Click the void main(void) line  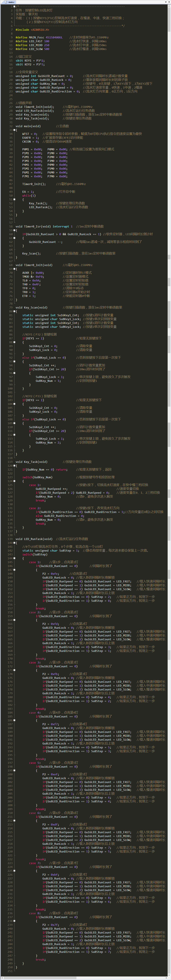pos(28,126)
